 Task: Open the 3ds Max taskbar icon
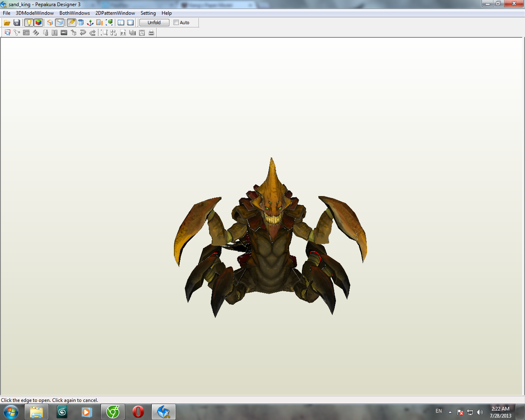tap(62, 412)
